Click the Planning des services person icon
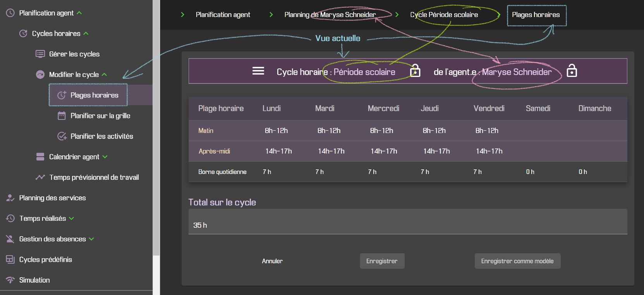The height and width of the screenshot is (295, 644). tap(10, 198)
